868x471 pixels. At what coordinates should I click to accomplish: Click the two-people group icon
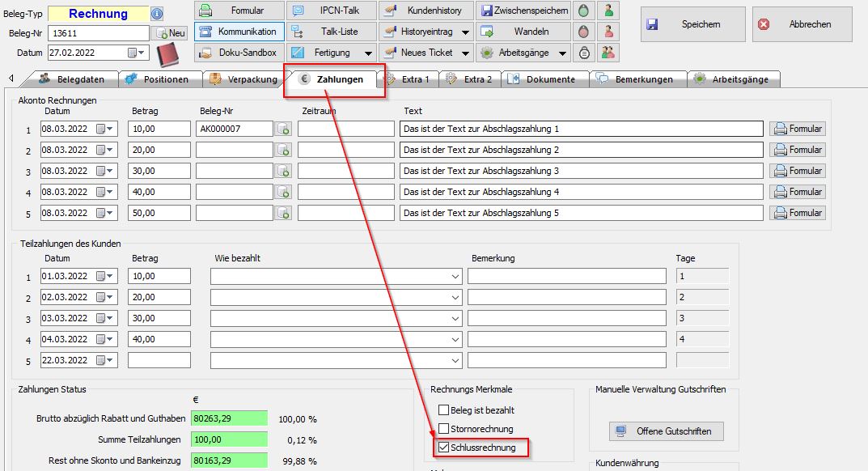click(608, 53)
